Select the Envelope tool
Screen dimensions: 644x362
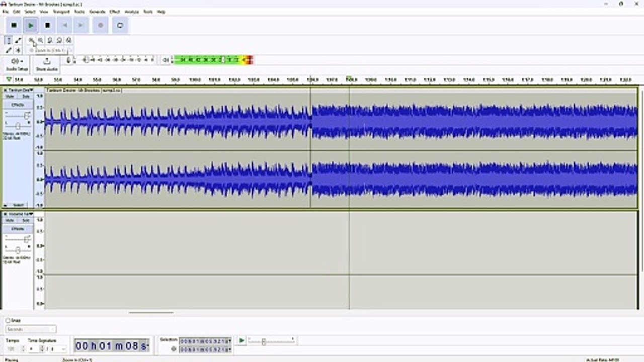click(18, 40)
